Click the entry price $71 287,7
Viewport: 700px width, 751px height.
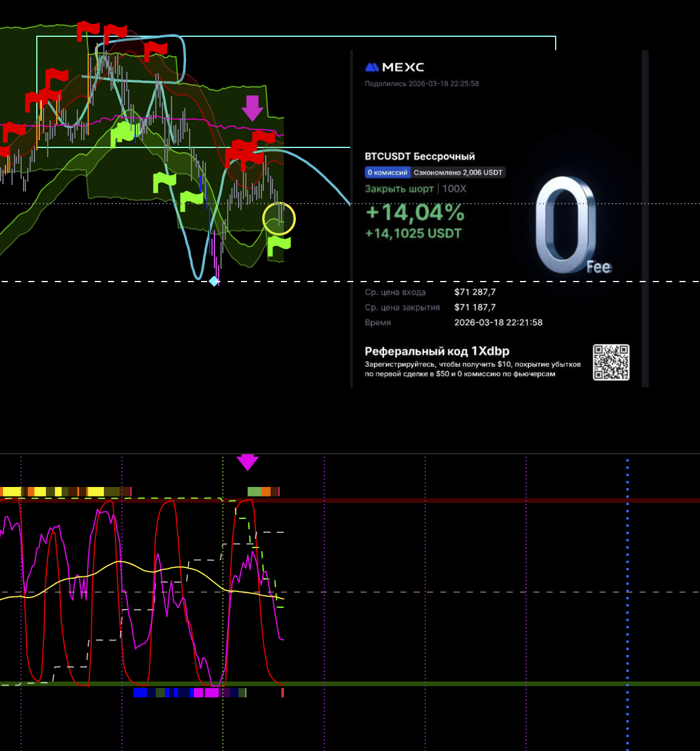(x=475, y=292)
